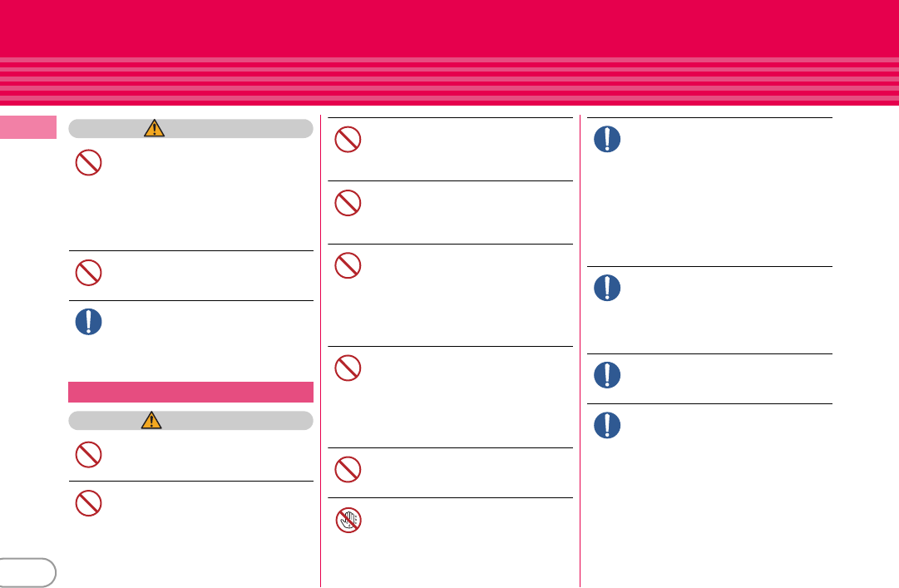899x588 pixels.
Task: Click topmost prohibition icon in the middle column
Action: (348, 139)
